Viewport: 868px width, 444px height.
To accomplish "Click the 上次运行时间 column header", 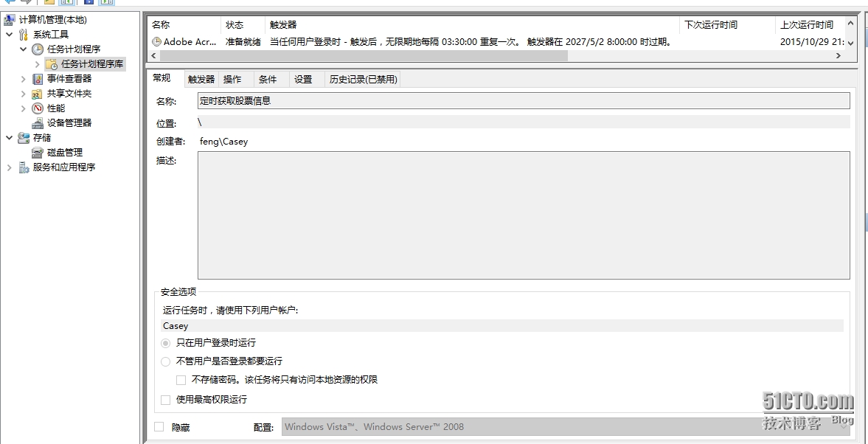I will (x=811, y=25).
